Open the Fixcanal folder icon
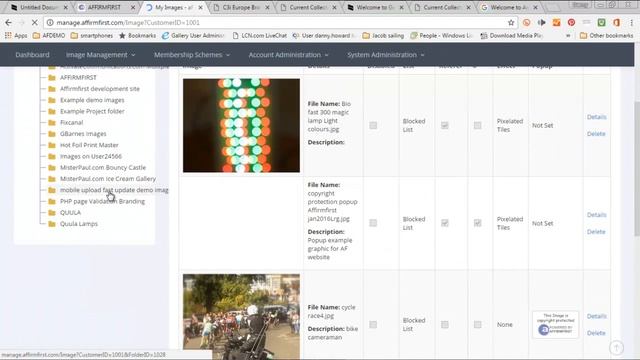 (52, 122)
